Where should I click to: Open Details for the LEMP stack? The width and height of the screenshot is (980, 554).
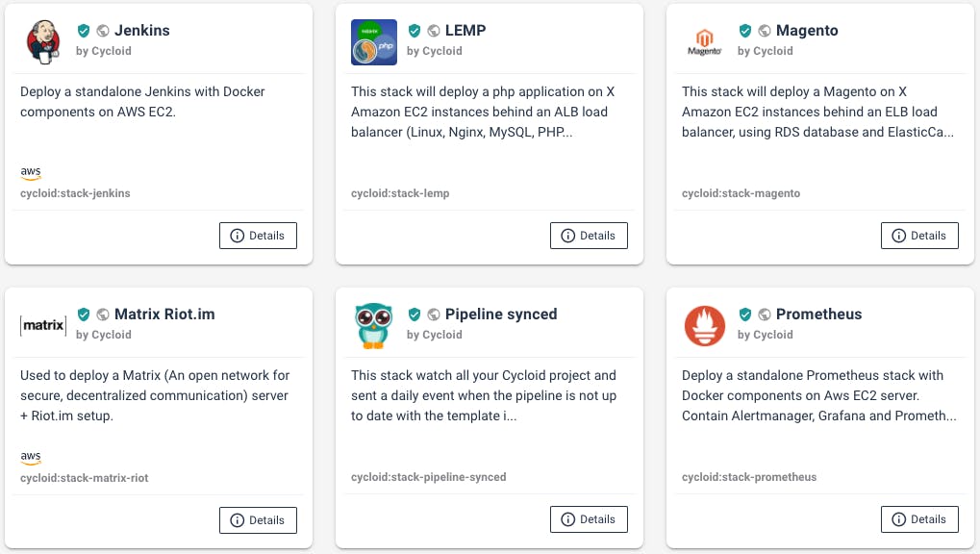tap(589, 236)
